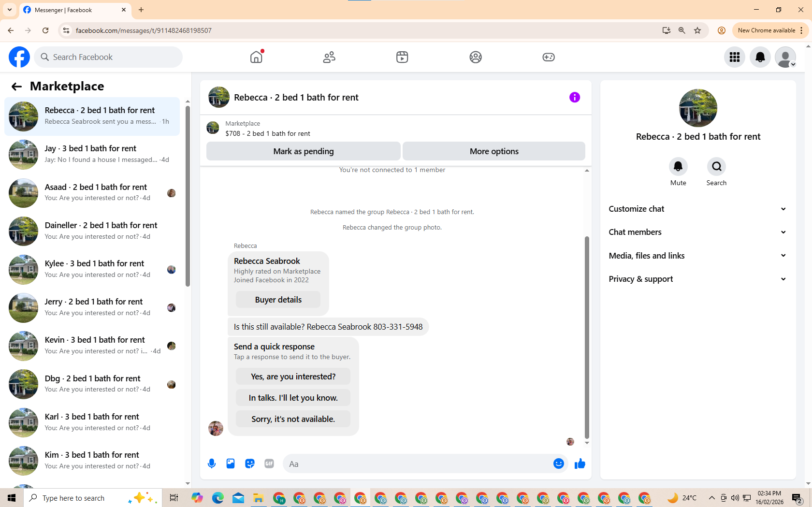This screenshot has height=507, width=812.
Task: Open Facebook Home feed icon
Action: click(256, 57)
